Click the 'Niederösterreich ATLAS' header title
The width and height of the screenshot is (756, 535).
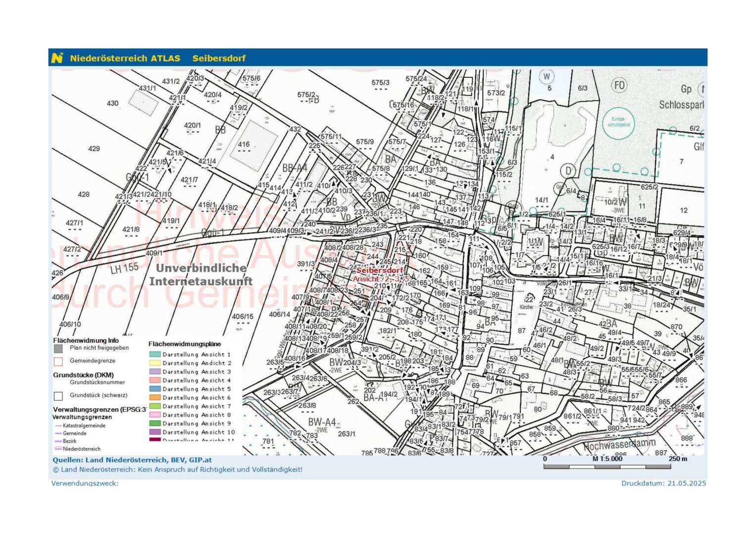coord(125,58)
